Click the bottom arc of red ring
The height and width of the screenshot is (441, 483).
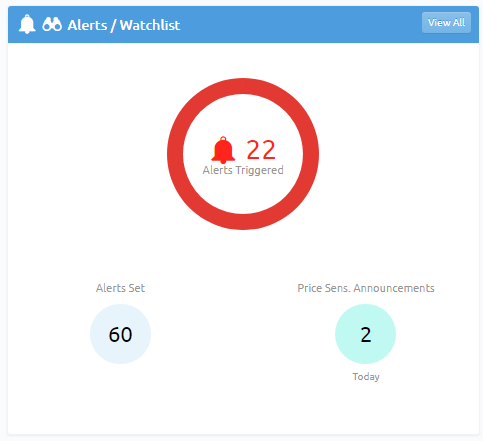coord(243,222)
